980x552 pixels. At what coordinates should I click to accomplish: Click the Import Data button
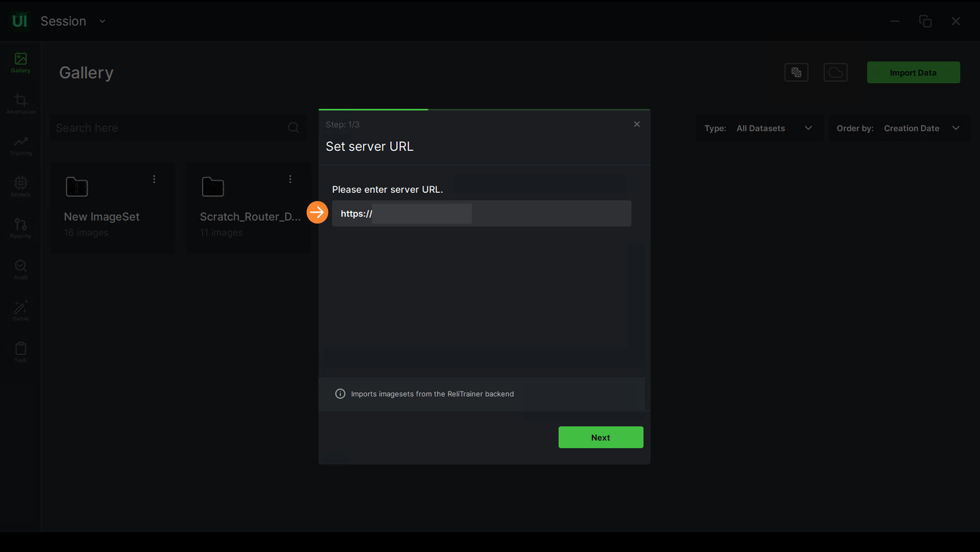point(913,72)
